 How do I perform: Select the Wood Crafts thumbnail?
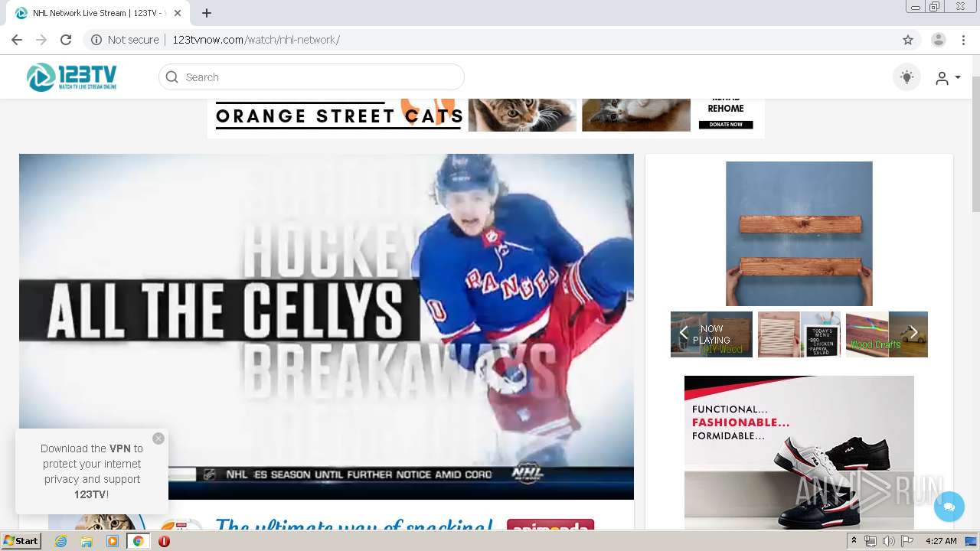(887, 334)
